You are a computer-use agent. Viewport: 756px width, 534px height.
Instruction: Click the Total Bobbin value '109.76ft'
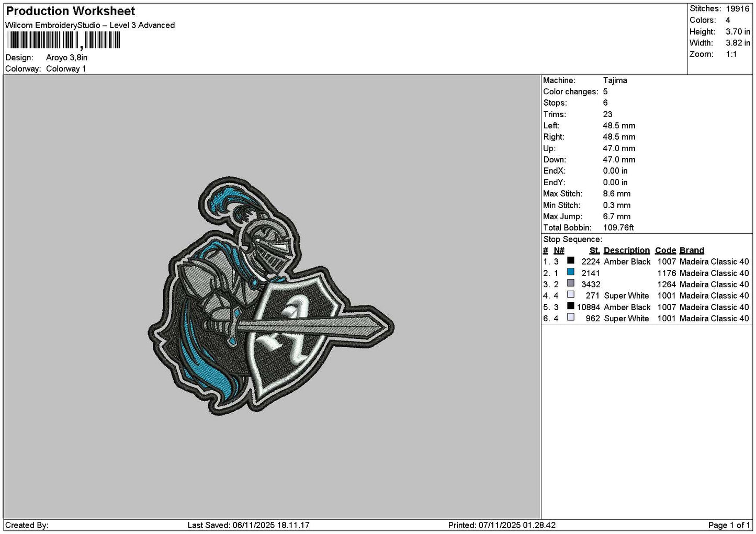click(618, 228)
